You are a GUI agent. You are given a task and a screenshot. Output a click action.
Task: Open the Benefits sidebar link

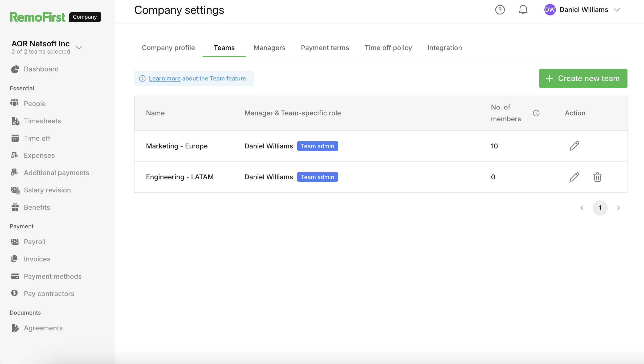[37, 207]
